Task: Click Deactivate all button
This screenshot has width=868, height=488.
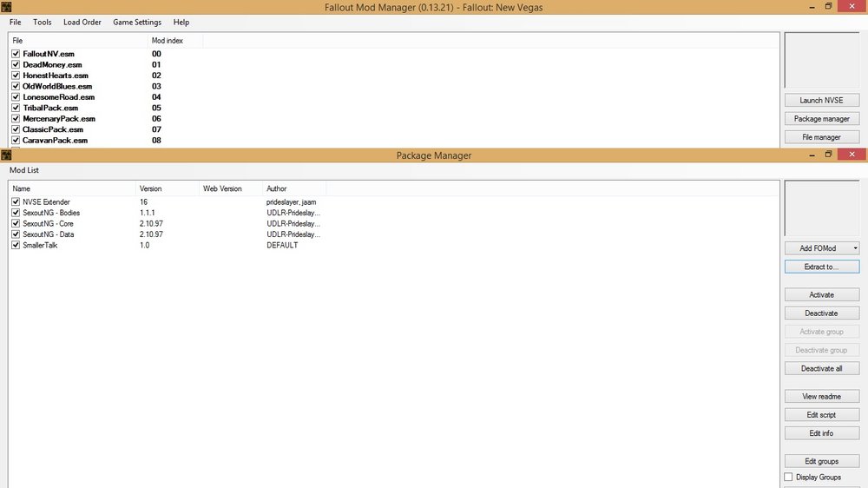Action: click(821, 368)
